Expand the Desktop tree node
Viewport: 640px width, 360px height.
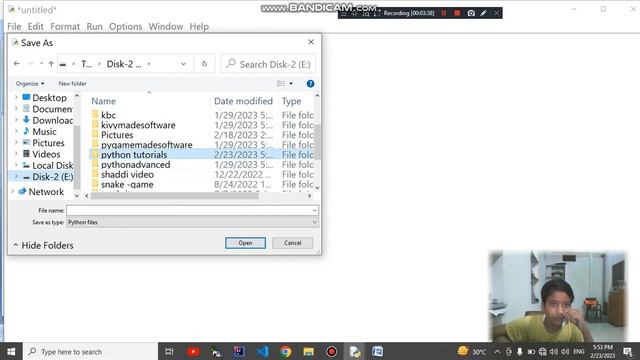16,97
